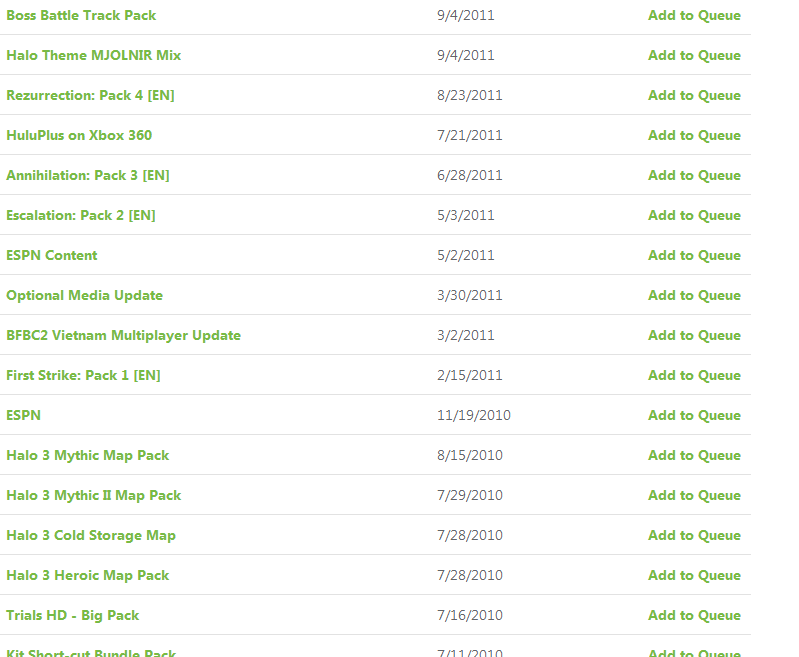Queue the Rezurrection: Pack 4 download
799x657 pixels.
tap(694, 95)
